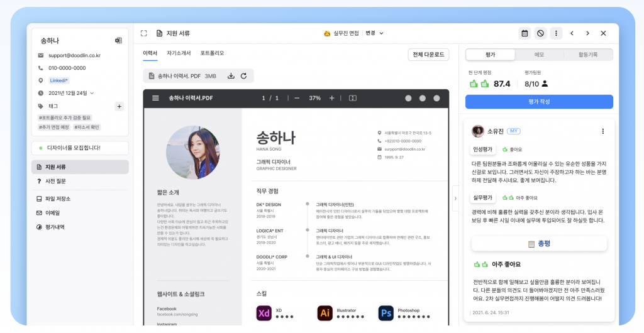
Task: Click the 87.4 score value
Action: tap(501, 84)
